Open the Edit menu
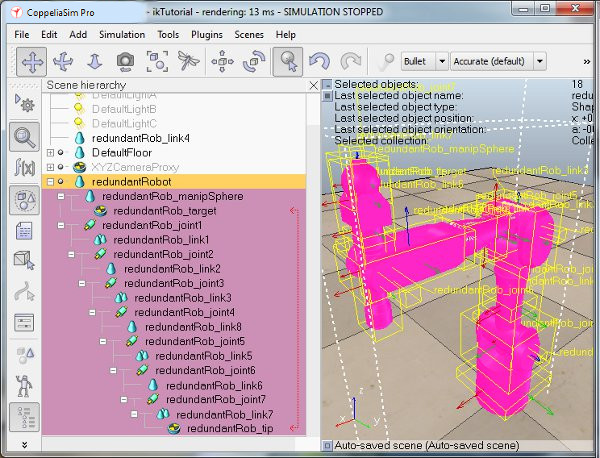The height and width of the screenshot is (458, 600). [x=49, y=34]
